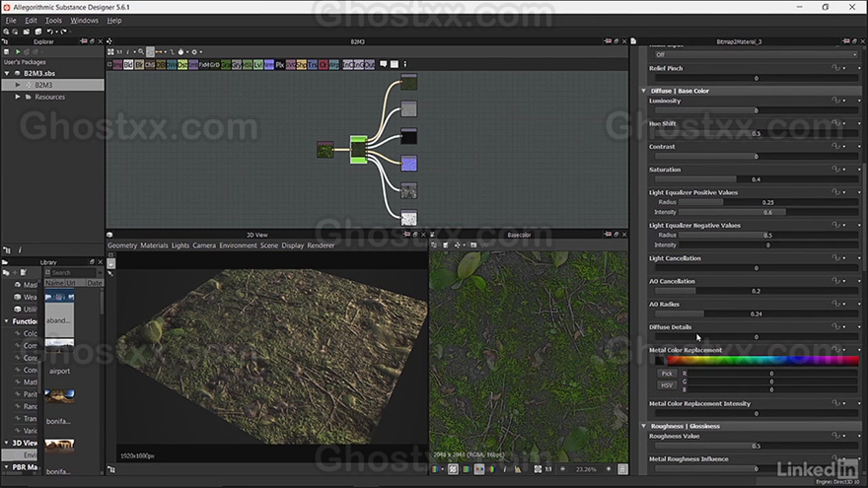The height and width of the screenshot is (488, 868).
Task: Click the AO Radius slider
Action: (x=757, y=314)
